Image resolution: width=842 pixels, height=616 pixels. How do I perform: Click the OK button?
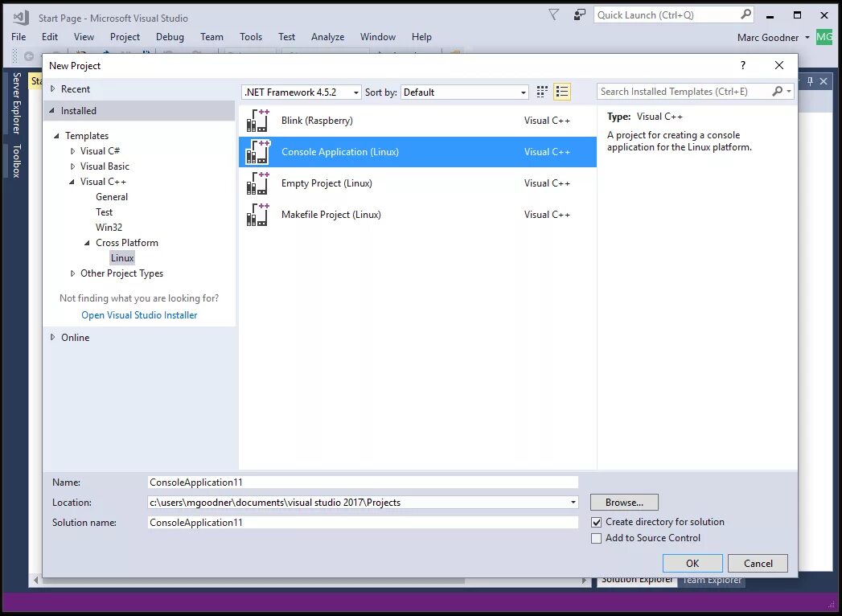tap(692, 564)
